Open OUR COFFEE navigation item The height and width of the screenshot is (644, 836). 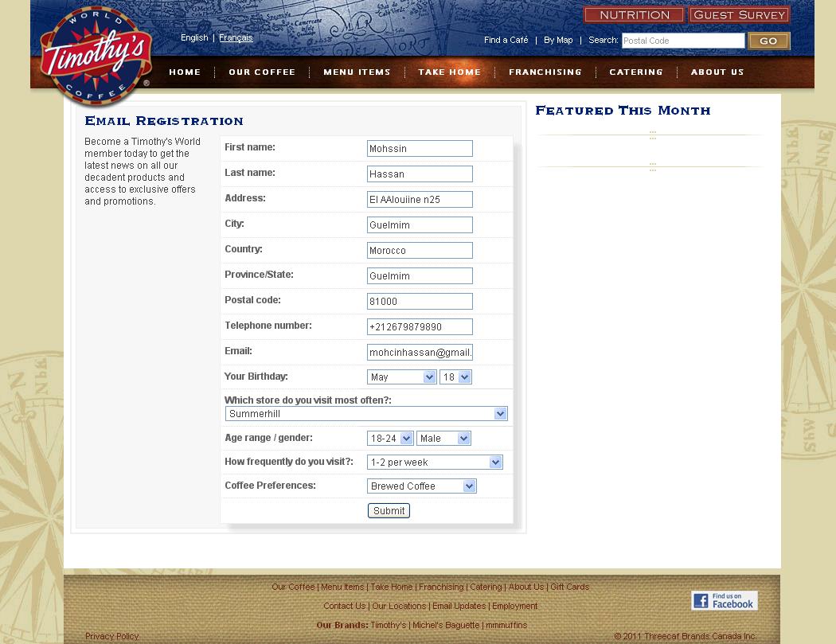click(x=262, y=72)
